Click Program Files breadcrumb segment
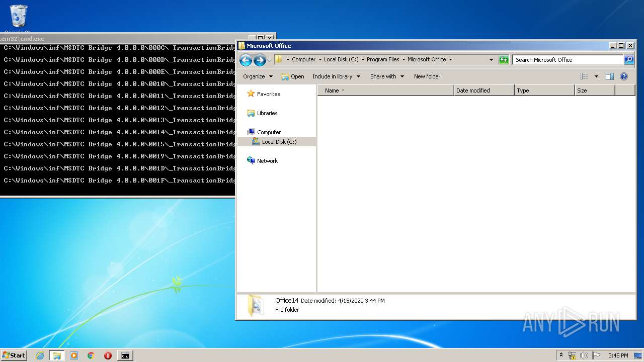 click(383, 59)
